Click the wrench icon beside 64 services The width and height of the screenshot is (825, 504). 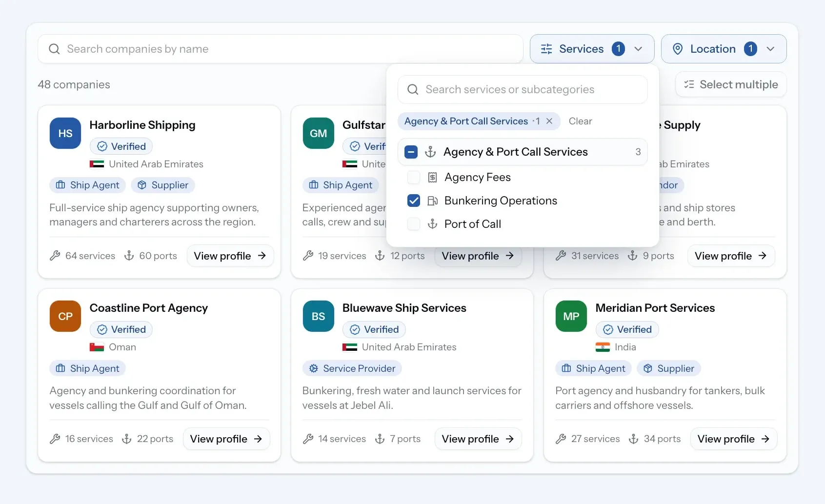pyautogui.click(x=55, y=256)
